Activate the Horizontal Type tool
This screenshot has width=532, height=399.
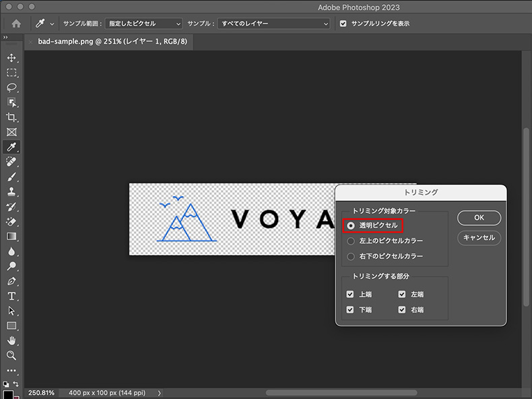pyautogui.click(x=11, y=296)
